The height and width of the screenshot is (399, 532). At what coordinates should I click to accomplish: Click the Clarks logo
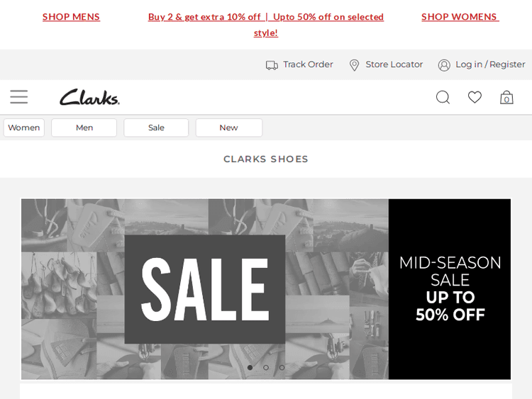pos(89,97)
